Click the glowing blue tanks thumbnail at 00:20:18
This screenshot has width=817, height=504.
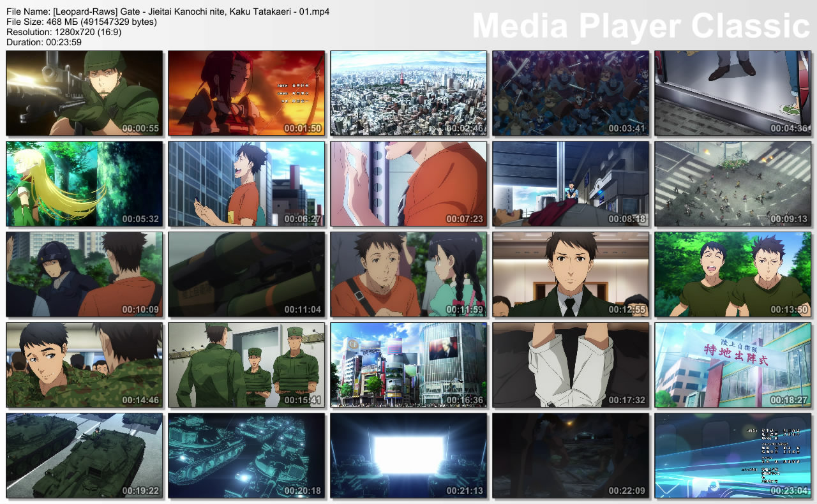point(246,456)
